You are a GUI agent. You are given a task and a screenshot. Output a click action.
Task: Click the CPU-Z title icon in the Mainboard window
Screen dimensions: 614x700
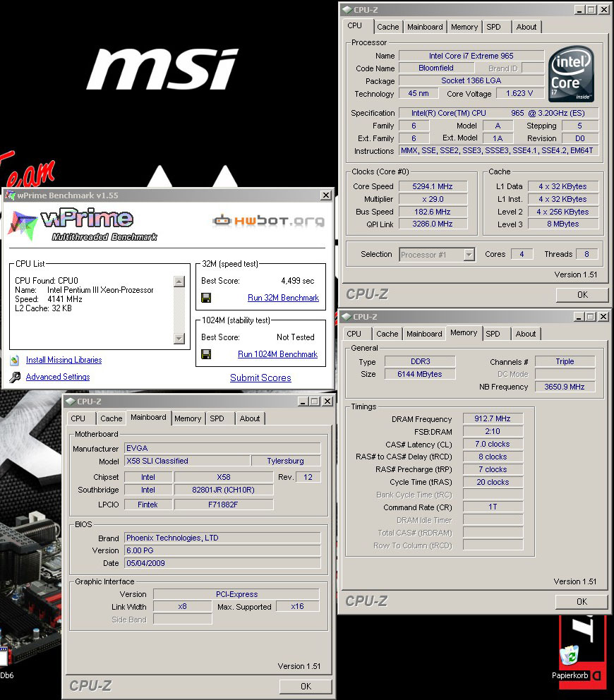(71, 402)
